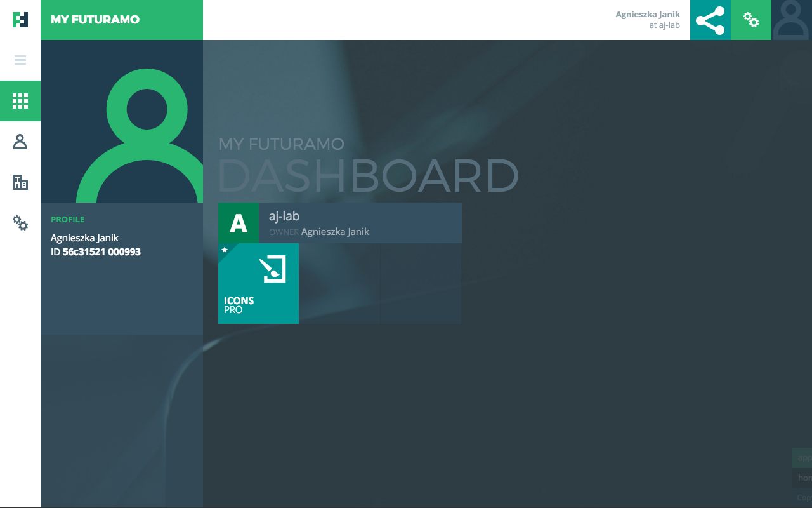
Task: Select the dashboard grid icon in sidebar
Action: click(20, 101)
